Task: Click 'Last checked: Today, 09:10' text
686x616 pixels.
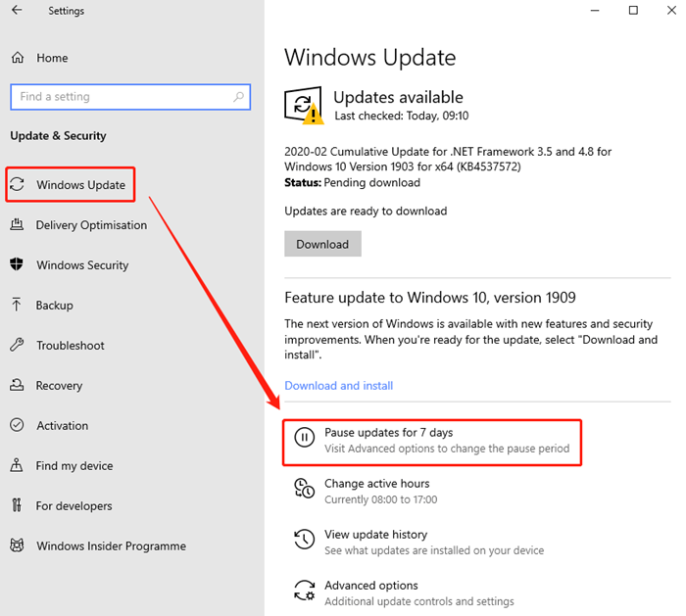Action: click(x=401, y=116)
